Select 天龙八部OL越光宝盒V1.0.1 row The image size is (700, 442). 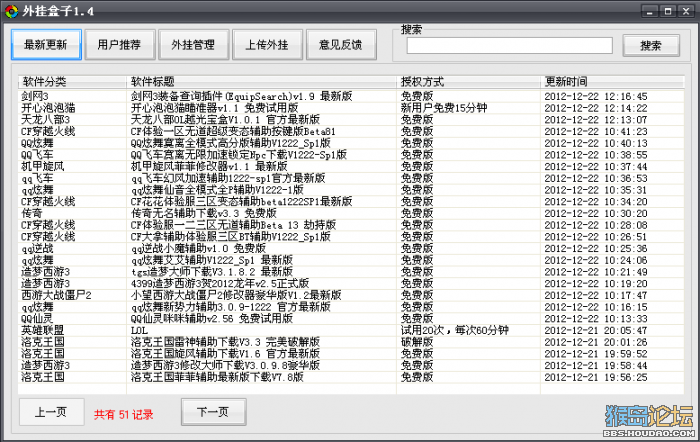351,120
